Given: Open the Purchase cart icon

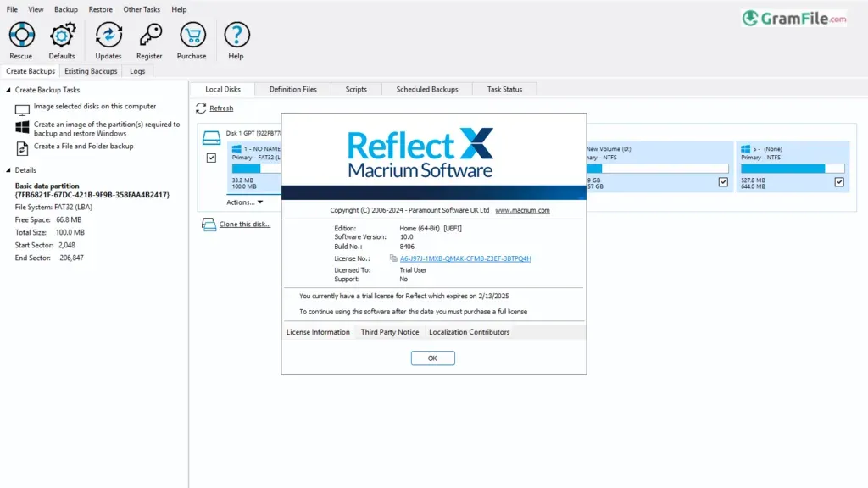Looking at the screenshot, I should [x=192, y=35].
